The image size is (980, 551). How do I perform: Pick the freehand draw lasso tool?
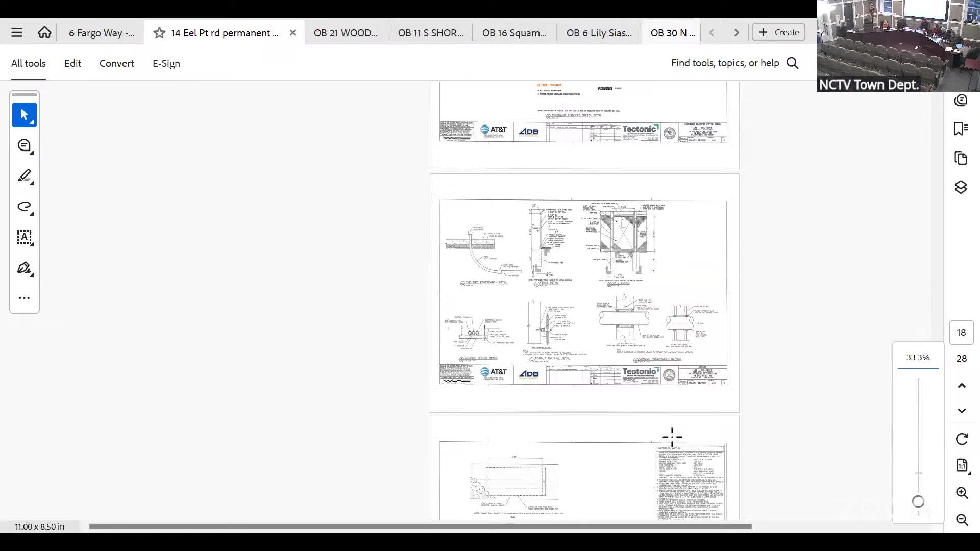[24, 207]
